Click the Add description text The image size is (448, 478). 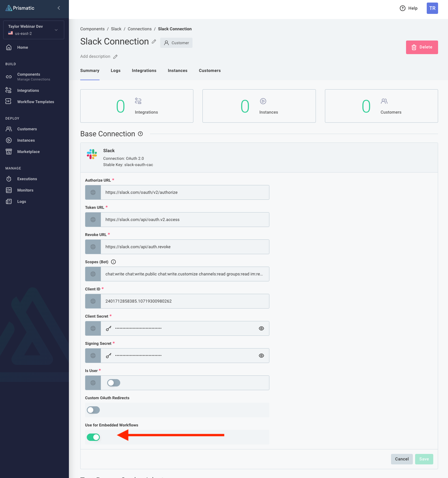pos(95,56)
